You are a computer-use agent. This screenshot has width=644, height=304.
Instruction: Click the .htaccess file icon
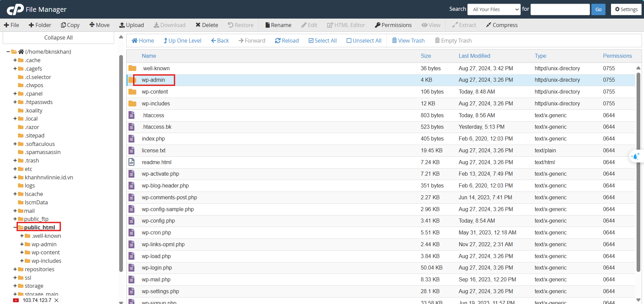[132, 115]
